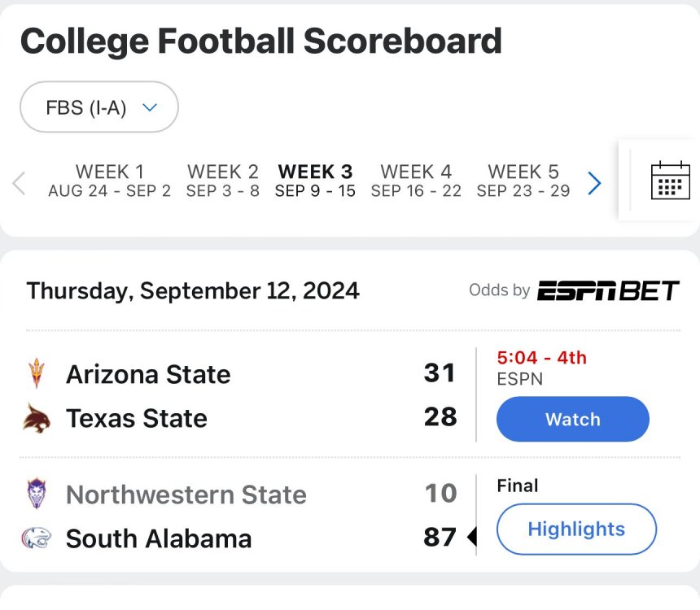Open the Arizona State team link
This screenshot has width=700, height=610.
click(148, 374)
